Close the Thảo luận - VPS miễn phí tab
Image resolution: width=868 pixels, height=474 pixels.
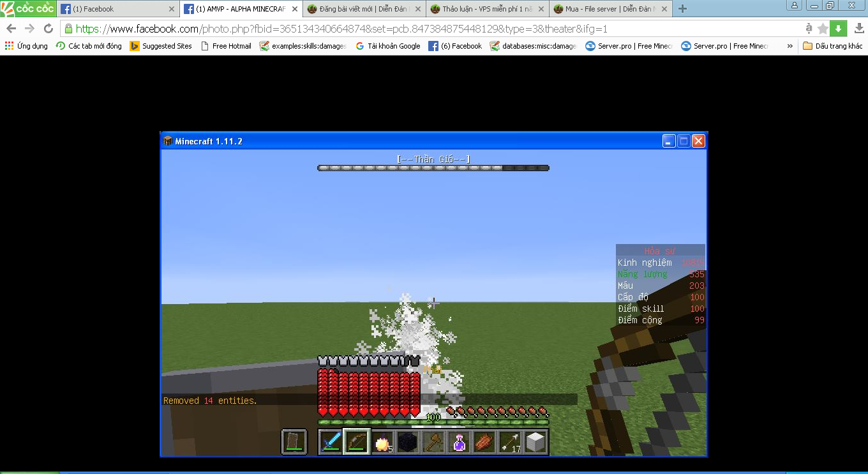click(541, 9)
